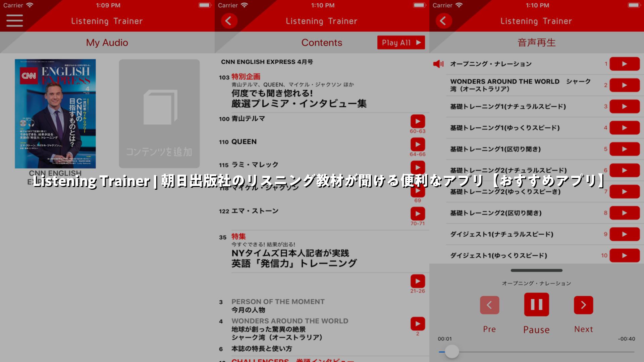The image size is (644, 362).
Task: Play 青山テルマ track 60-63
Action: tap(418, 121)
